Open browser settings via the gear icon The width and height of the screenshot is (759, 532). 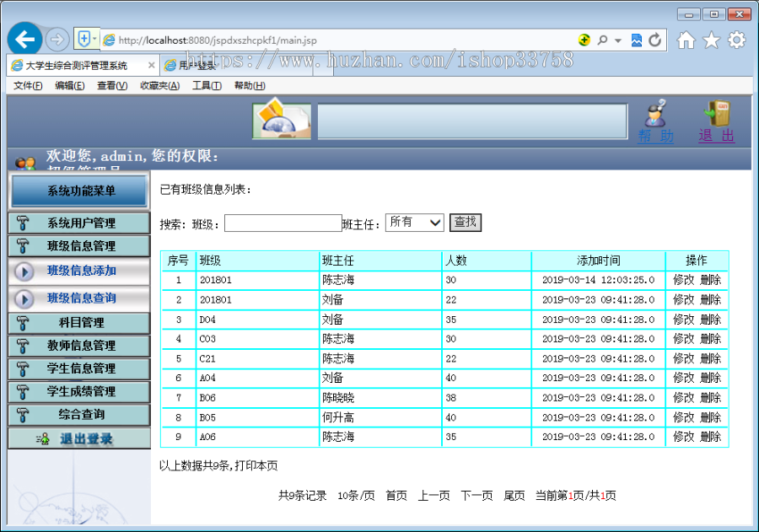tap(735, 39)
